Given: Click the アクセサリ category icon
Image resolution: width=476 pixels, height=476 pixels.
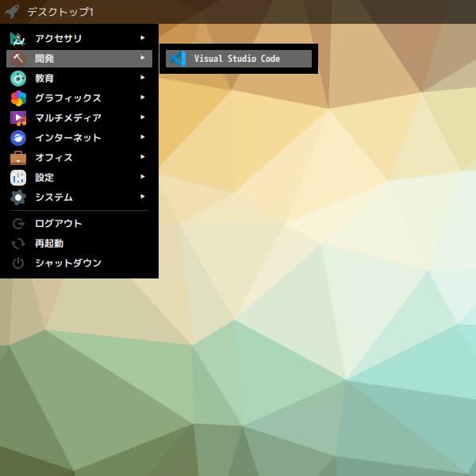Looking at the screenshot, I should tap(18, 39).
